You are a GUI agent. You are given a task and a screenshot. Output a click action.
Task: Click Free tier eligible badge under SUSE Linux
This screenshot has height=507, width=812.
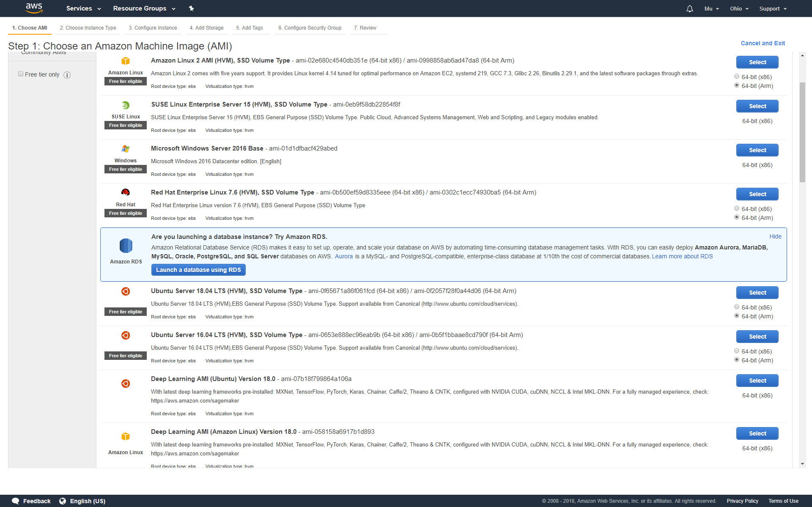[126, 125]
